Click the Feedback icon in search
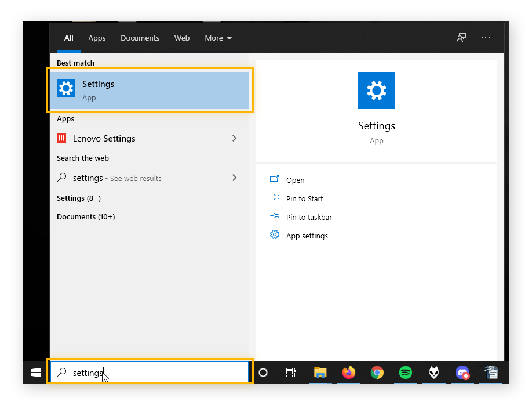The width and height of the screenshot is (532, 405). point(461,37)
